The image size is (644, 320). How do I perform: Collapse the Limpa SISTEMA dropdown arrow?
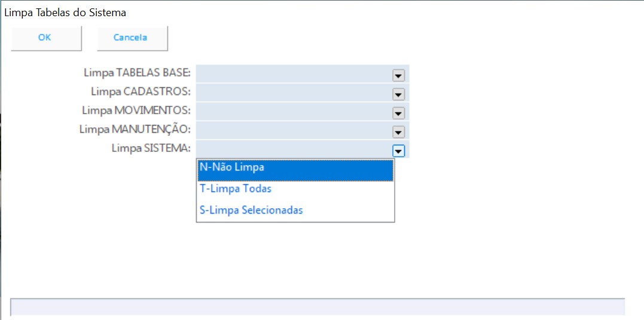(398, 151)
